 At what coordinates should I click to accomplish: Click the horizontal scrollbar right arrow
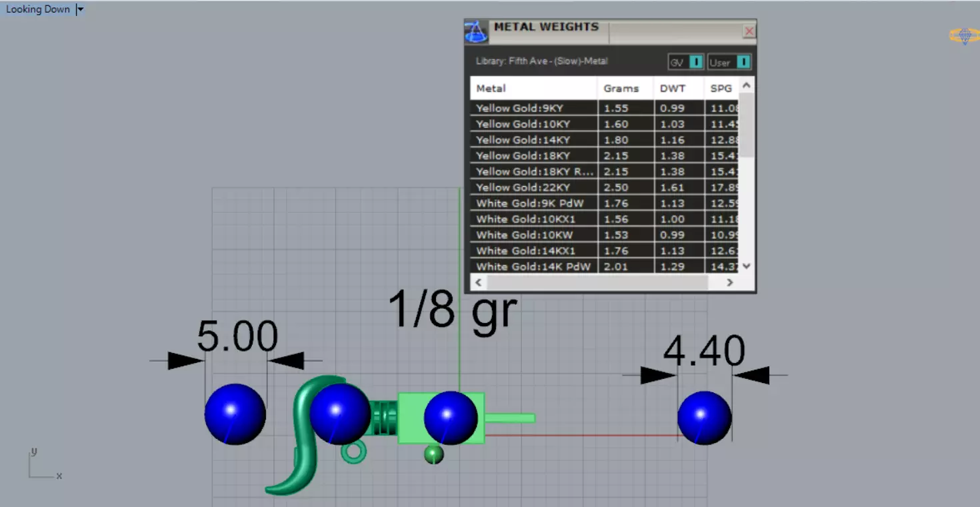tap(730, 282)
